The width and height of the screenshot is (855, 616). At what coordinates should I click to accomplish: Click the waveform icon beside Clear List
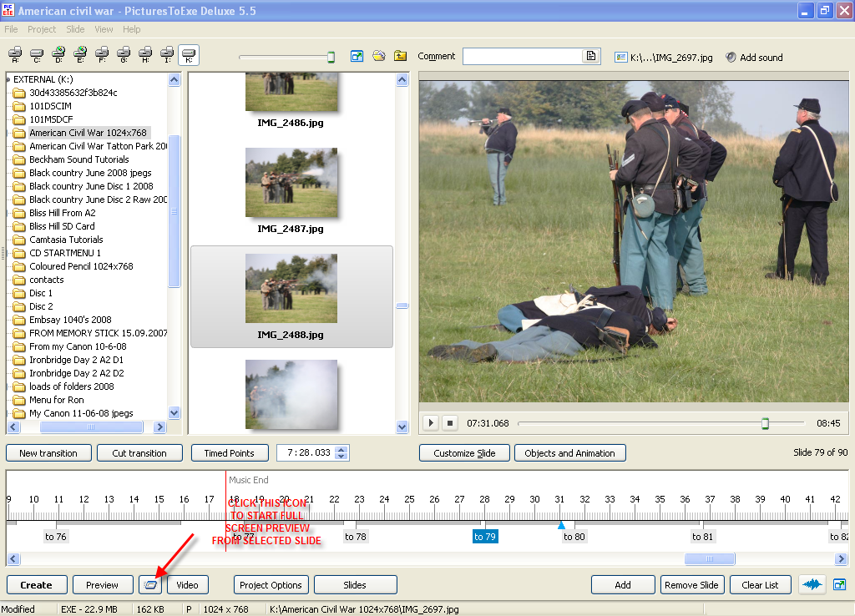(x=812, y=585)
